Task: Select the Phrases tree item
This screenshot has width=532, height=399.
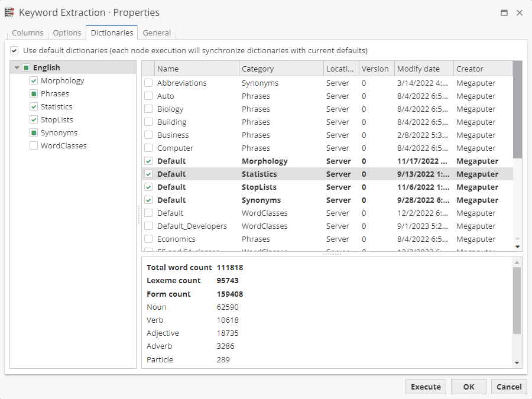Action: pyautogui.click(x=55, y=94)
